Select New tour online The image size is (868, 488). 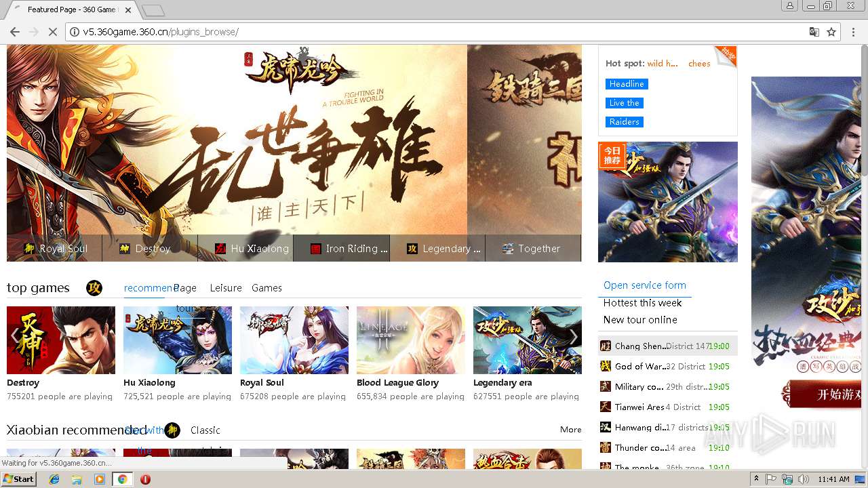640,320
